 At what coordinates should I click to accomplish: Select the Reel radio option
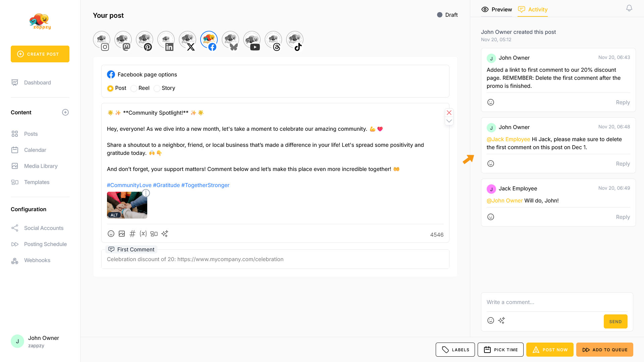click(134, 88)
